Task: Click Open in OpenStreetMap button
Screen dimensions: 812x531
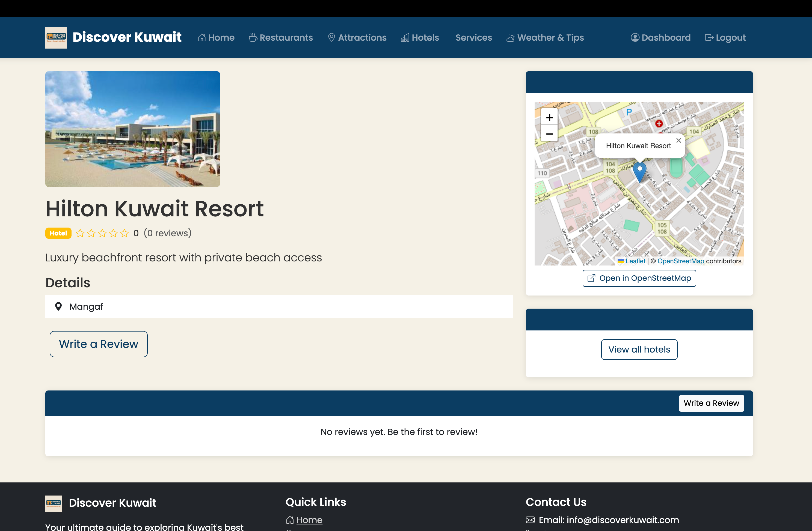Action: click(639, 278)
